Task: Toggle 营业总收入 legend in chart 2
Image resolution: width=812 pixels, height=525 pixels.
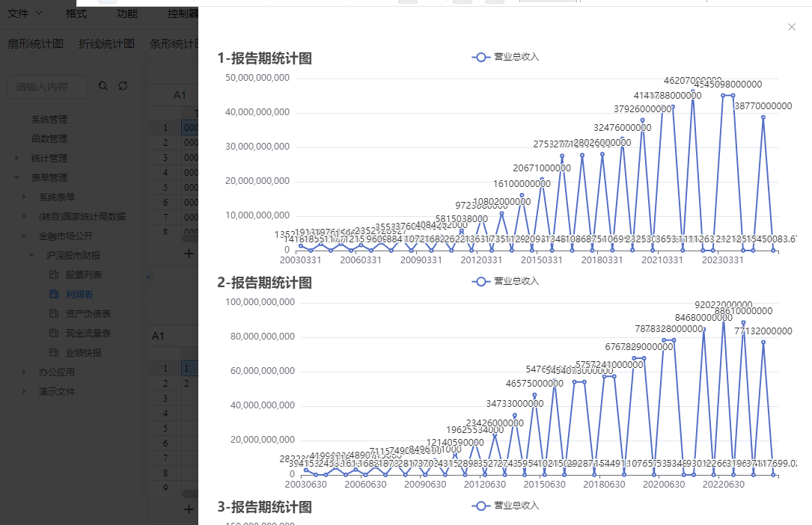Action: 505,281
